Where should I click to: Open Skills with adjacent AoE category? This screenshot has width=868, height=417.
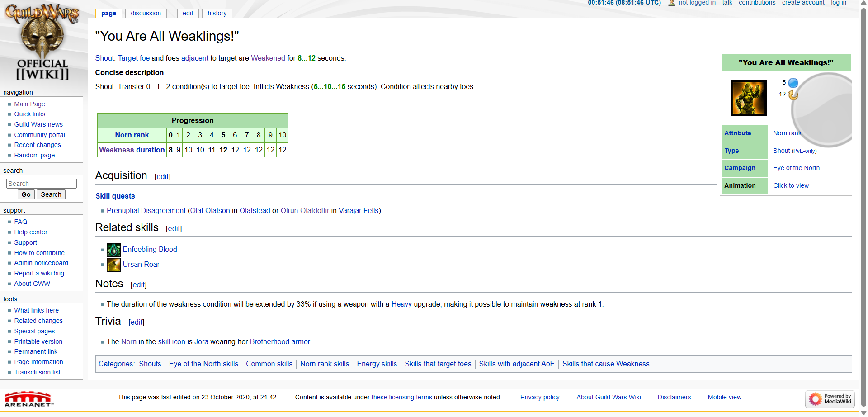click(x=516, y=364)
